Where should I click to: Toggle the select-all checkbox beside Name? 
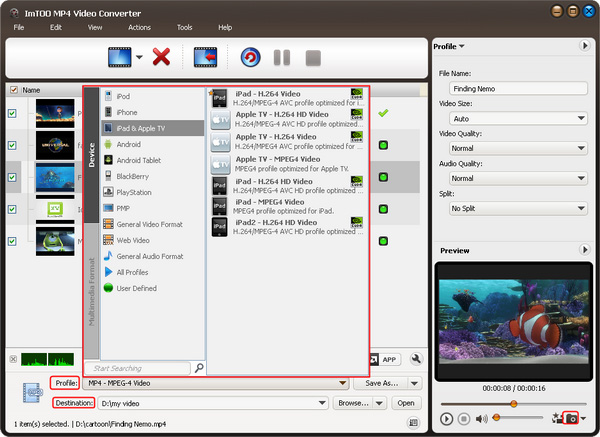(x=14, y=90)
